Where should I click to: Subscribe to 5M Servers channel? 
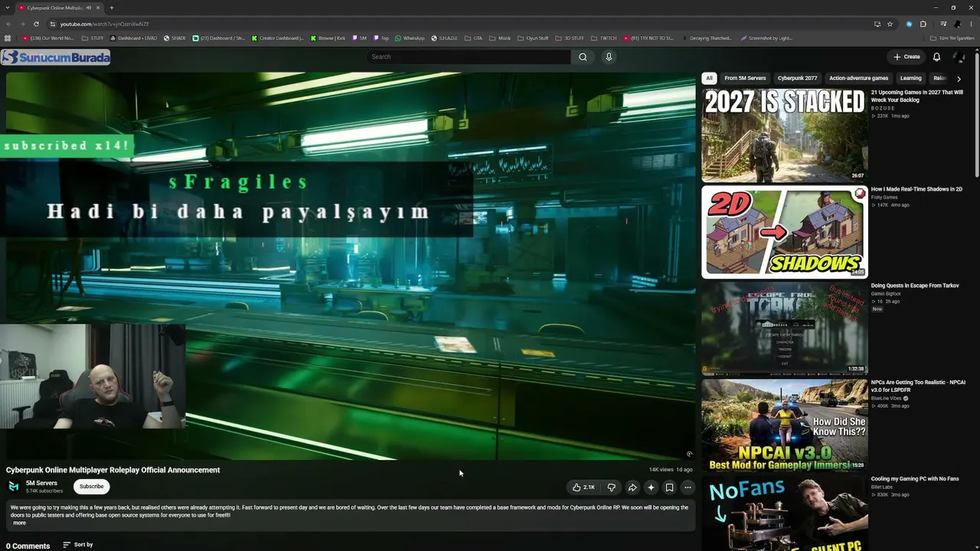point(91,487)
